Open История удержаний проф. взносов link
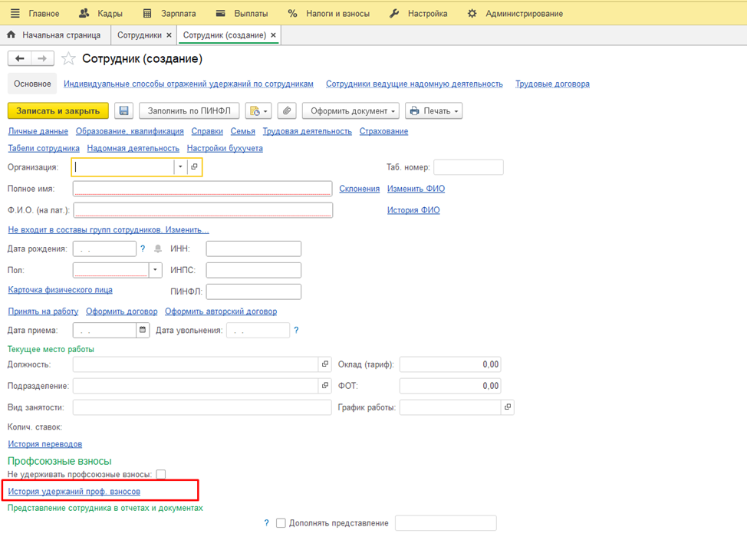The height and width of the screenshot is (560, 747). [74, 491]
